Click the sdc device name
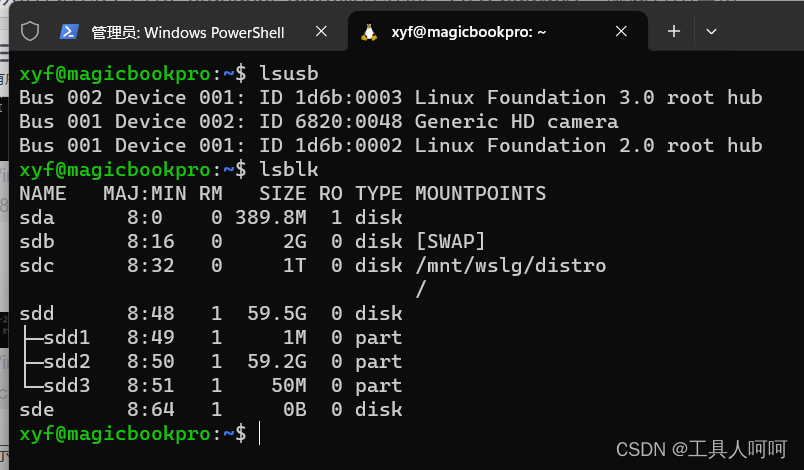This screenshot has height=470, width=804. [37, 265]
